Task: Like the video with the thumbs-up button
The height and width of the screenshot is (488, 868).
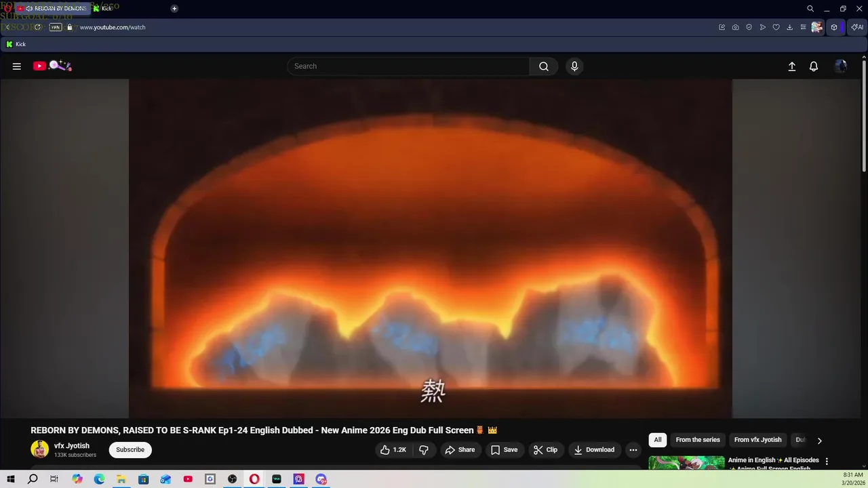Action: tap(393, 450)
